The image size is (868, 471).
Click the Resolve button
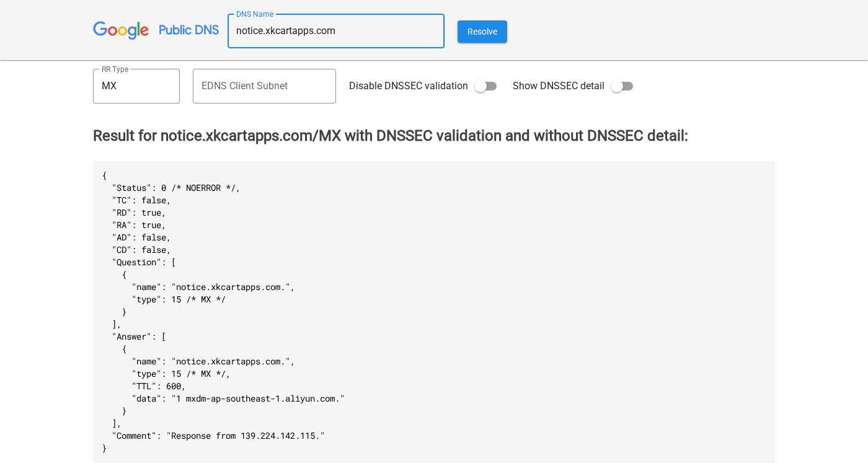pos(482,32)
